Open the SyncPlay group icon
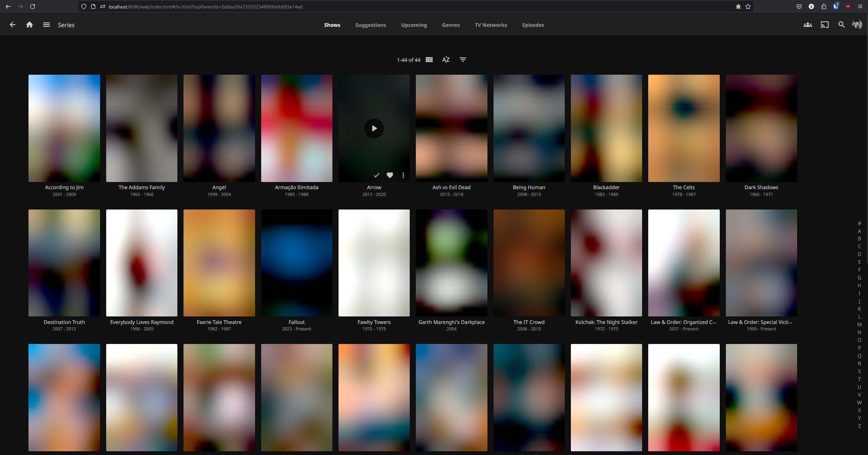This screenshot has height=455, width=868. pos(808,25)
